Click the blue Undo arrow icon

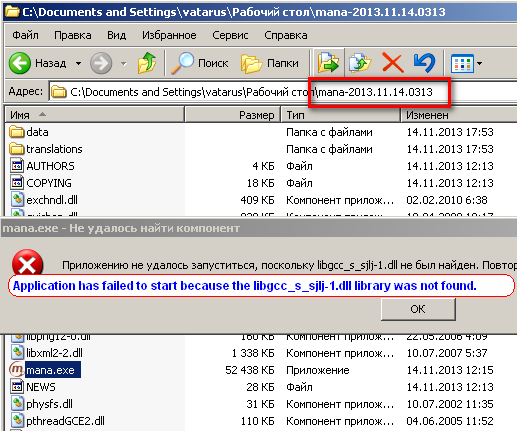point(424,63)
